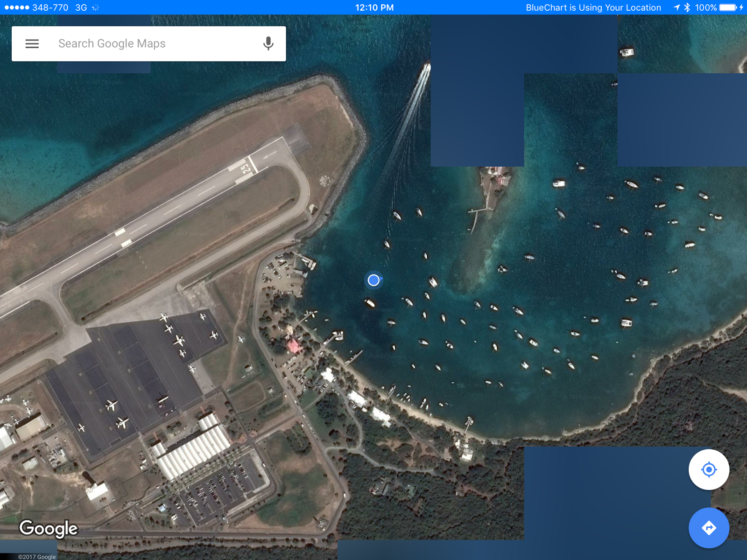Tap the location arrow status icon

pos(677,7)
